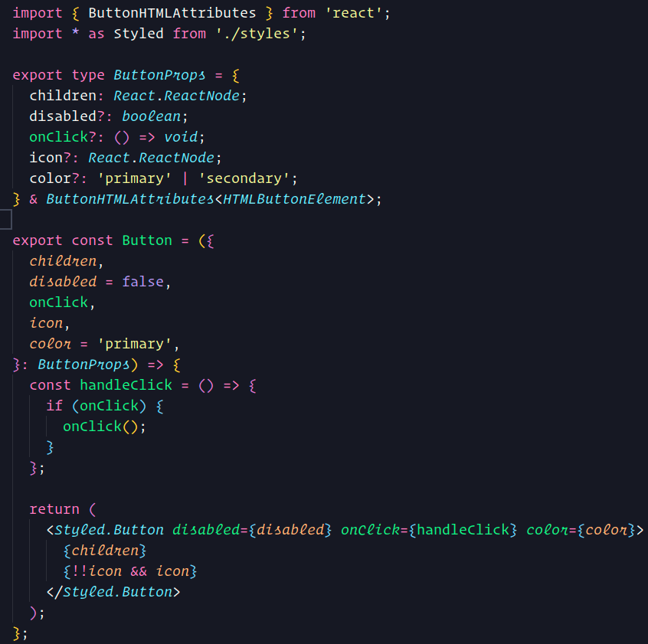Click the 'secondary' color literal
648x644 pixels.
click(244, 178)
